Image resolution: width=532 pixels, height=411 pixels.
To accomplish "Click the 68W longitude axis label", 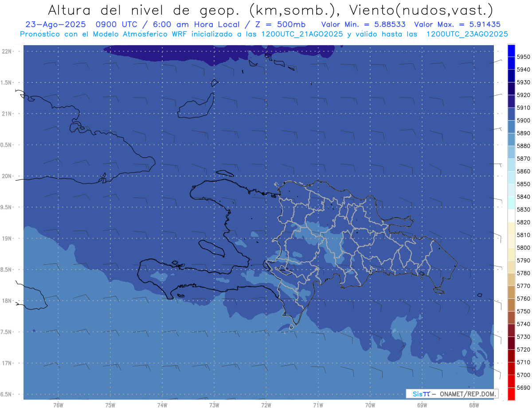I will [474, 405].
